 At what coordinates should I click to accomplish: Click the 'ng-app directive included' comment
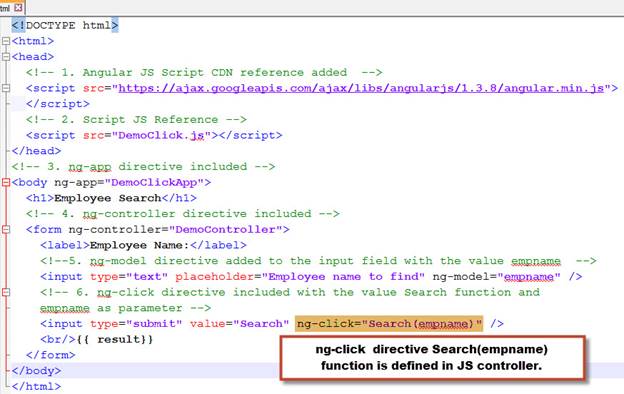tap(143, 166)
